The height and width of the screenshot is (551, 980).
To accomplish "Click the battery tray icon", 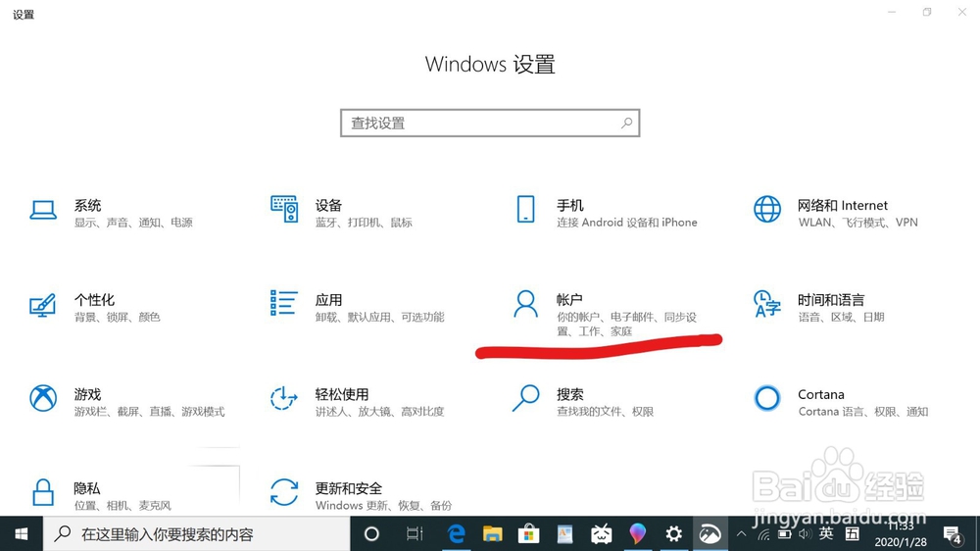I will click(784, 534).
